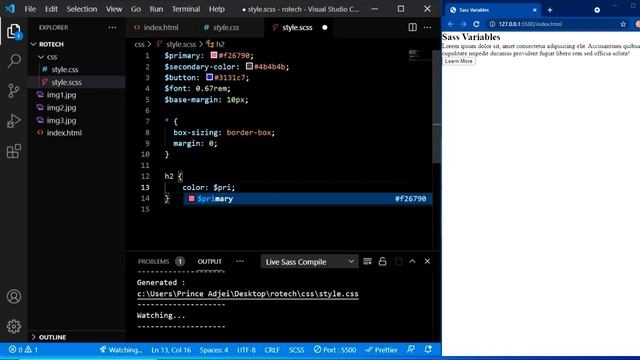Click $button color swatch #3131c7
640x360 pixels.
coord(209,77)
